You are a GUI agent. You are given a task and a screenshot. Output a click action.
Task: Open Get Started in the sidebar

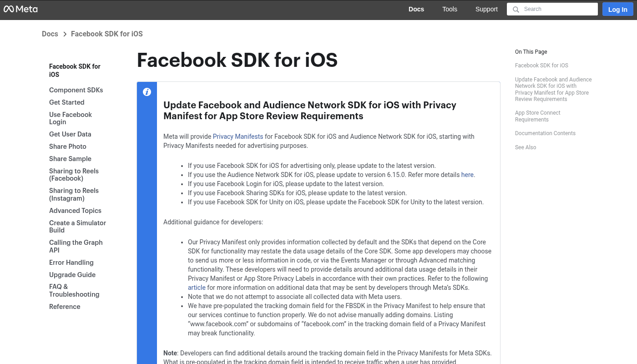pyautogui.click(x=66, y=102)
